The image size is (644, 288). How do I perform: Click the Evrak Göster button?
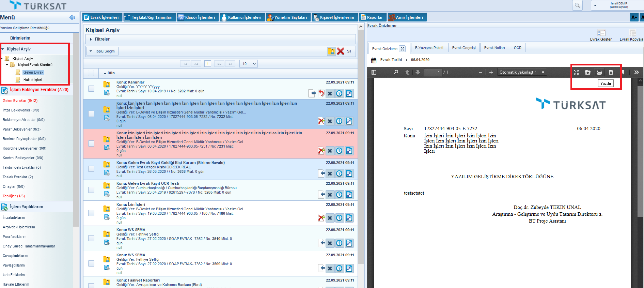pyautogui.click(x=601, y=35)
